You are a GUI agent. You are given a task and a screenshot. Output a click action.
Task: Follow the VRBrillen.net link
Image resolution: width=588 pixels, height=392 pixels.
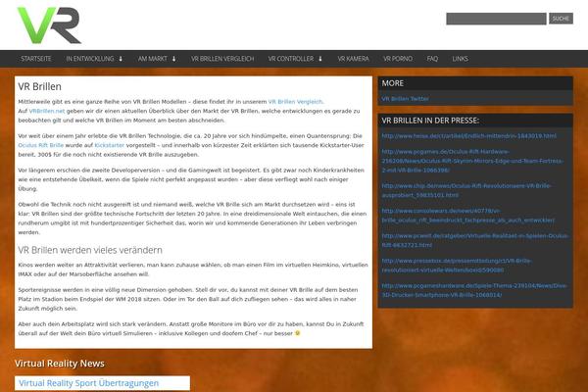(x=47, y=111)
